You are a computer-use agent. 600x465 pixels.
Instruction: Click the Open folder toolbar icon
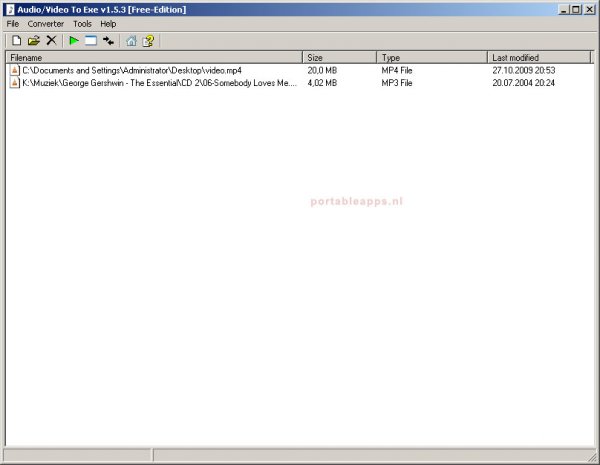coord(34,41)
